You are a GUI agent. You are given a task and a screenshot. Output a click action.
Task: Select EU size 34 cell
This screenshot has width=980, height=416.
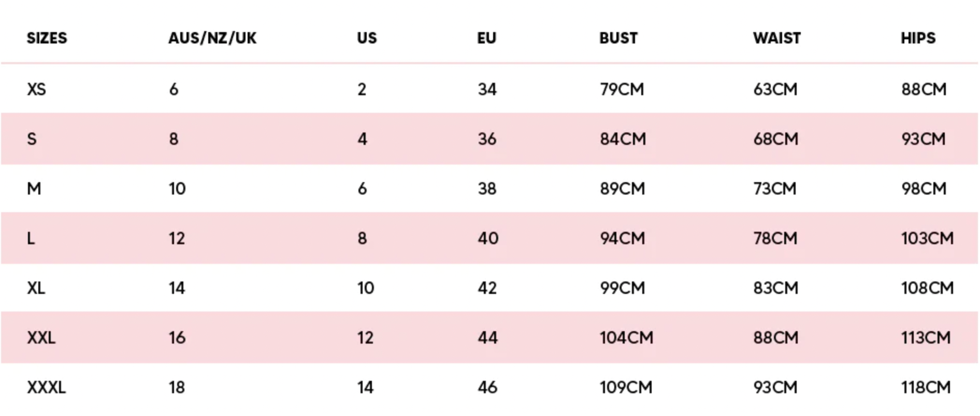(x=487, y=90)
